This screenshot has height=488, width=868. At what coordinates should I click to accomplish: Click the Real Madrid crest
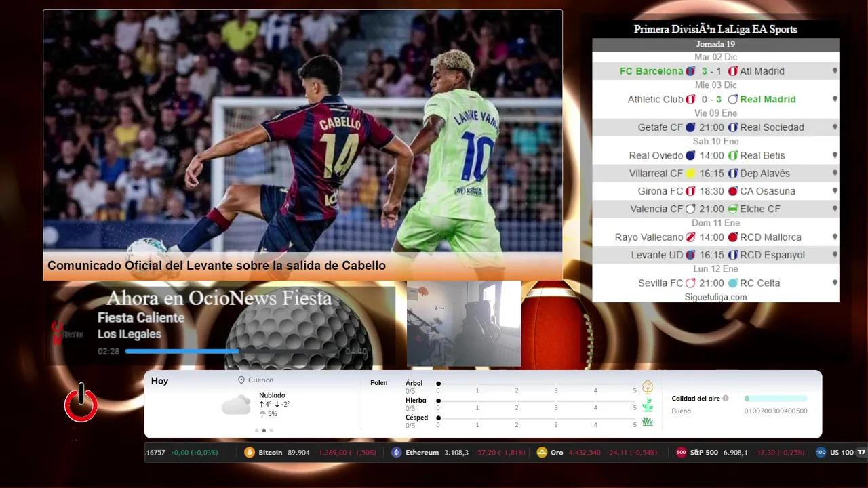click(732, 99)
